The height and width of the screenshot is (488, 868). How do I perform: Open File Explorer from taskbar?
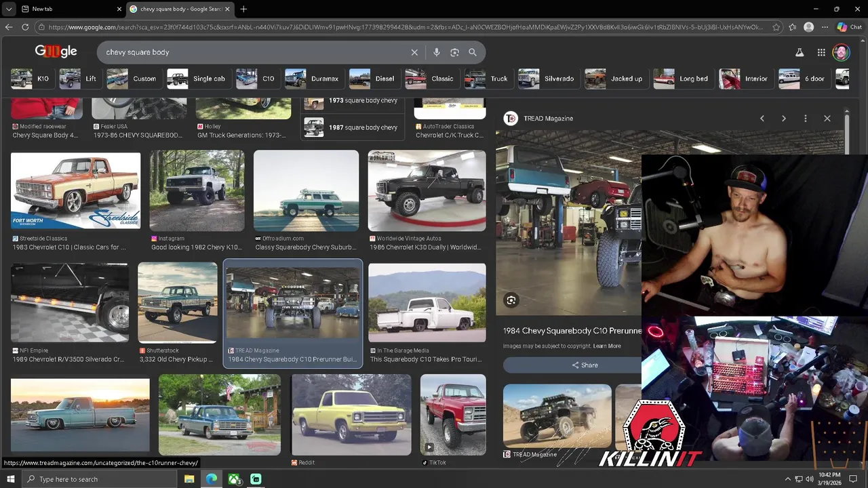[x=189, y=479]
